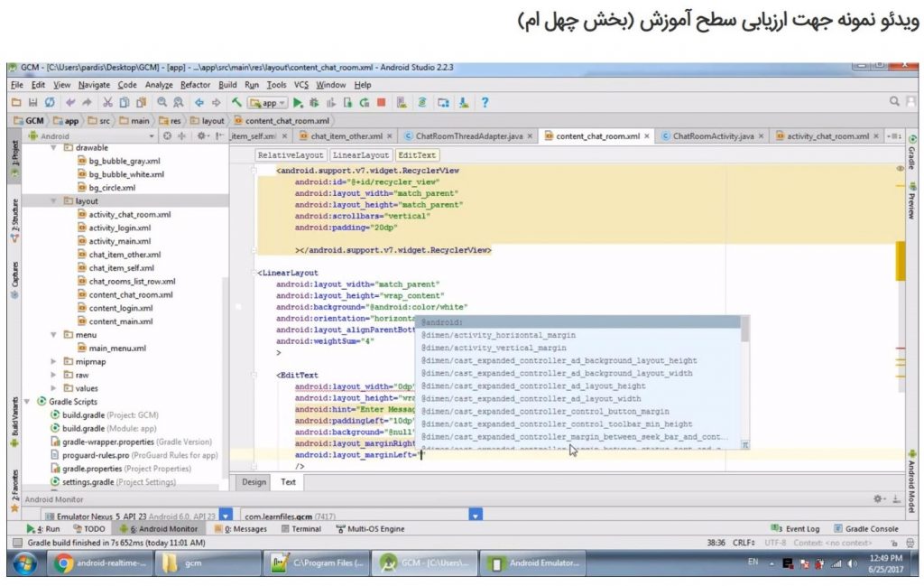
Task: Switch to the Design editor tab
Action: 254,482
